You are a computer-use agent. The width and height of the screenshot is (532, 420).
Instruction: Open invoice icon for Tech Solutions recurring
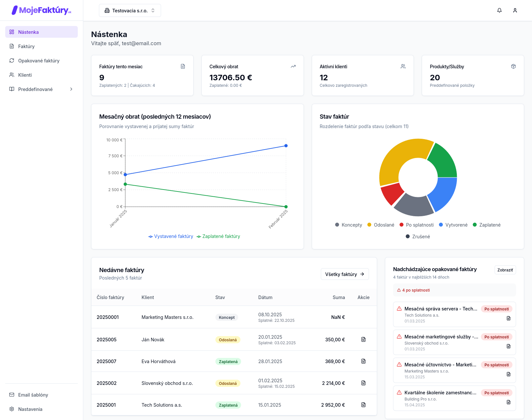[x=509, y=318]
